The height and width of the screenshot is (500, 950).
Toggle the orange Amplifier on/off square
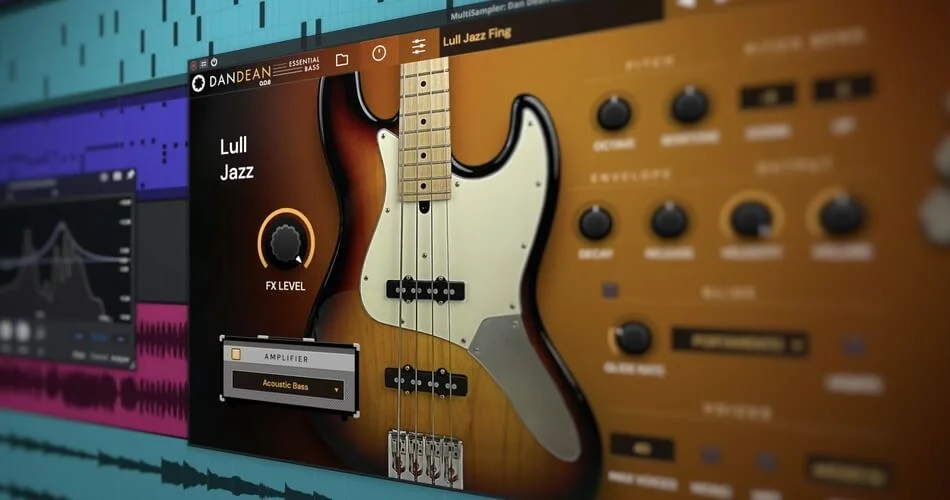coord(236,354)
